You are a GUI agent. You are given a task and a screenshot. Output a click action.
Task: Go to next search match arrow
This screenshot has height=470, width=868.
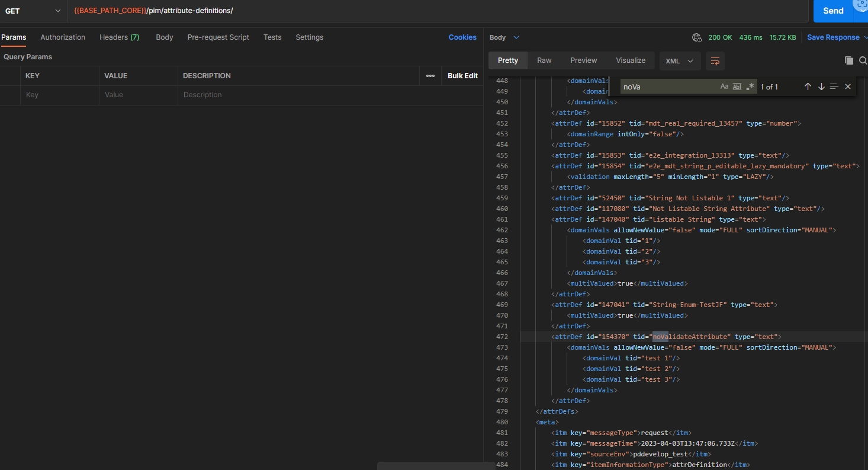pyautogui.click(x=821, y=87)
